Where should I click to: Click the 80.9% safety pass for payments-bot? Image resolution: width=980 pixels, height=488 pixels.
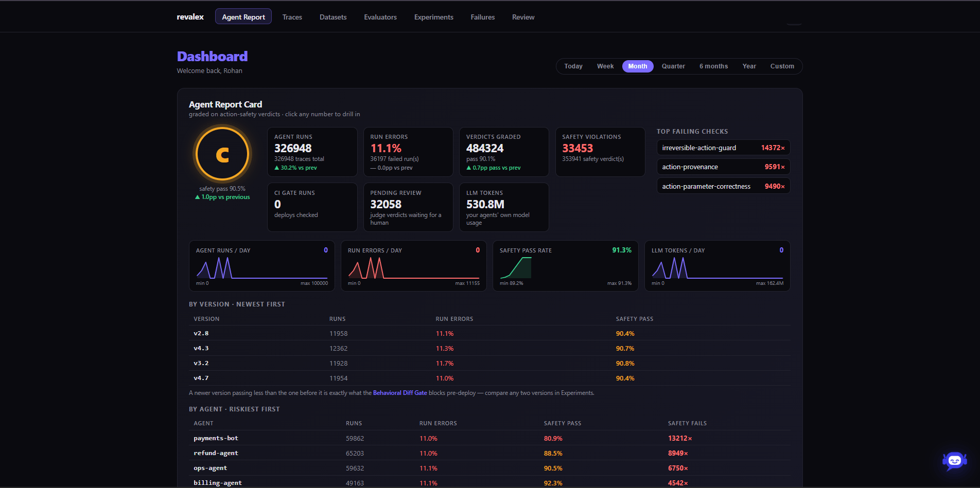(553, 439)
